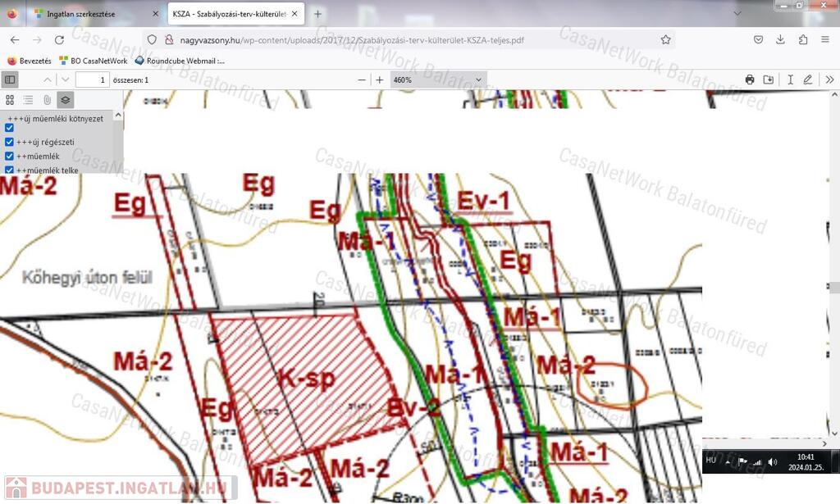This screenshot has height=504, width=840.
Task: Open the 'BO CasaNetWork' bookmark
Action: (93, 61)
